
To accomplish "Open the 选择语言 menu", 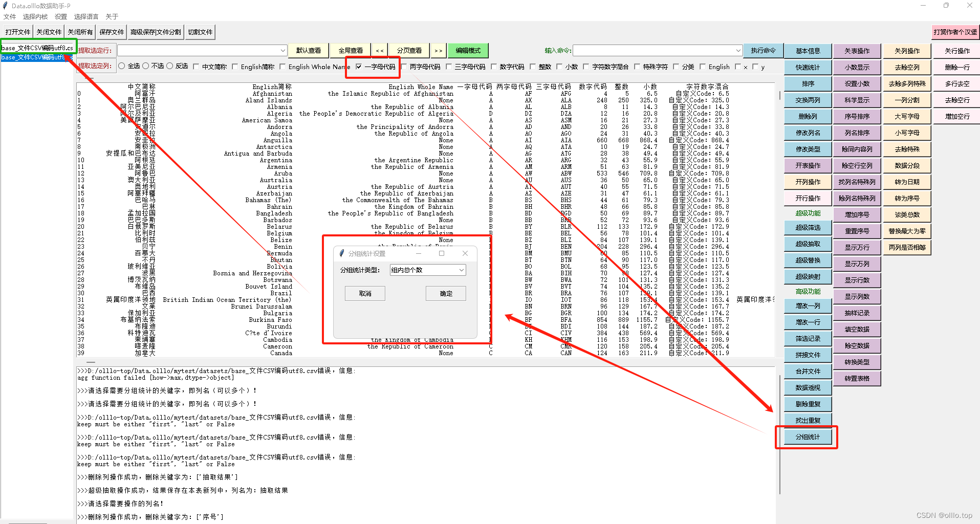I will point(85,16).
